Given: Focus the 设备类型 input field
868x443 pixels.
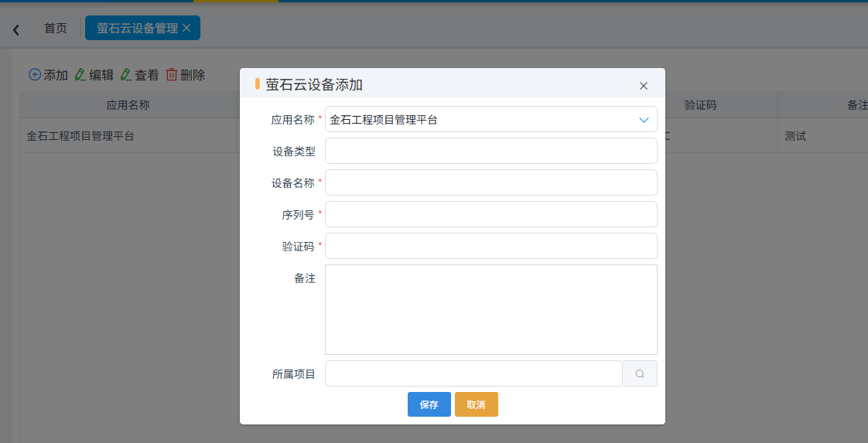Looking at the screenshot, I should click(491, 151).
